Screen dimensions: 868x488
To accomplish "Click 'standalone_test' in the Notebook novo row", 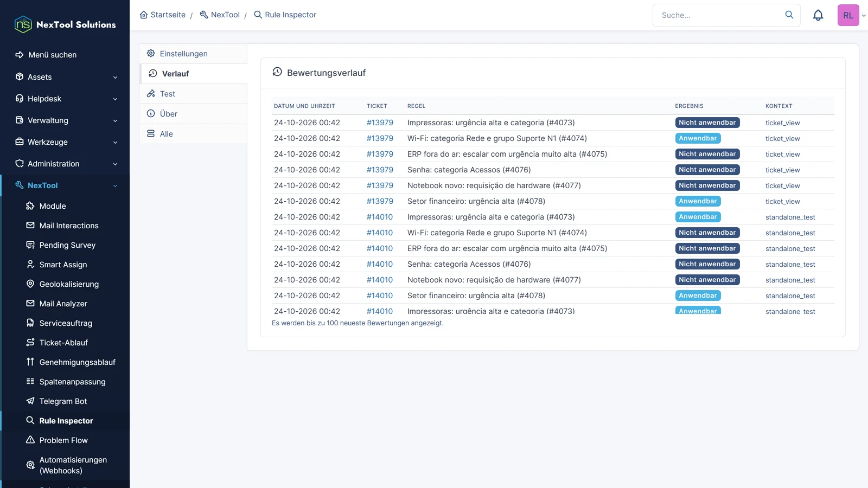I will pos(790,280).
